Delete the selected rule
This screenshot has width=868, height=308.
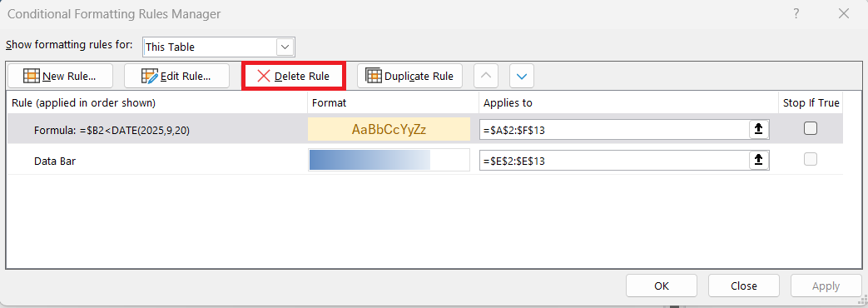coord(294,77)
